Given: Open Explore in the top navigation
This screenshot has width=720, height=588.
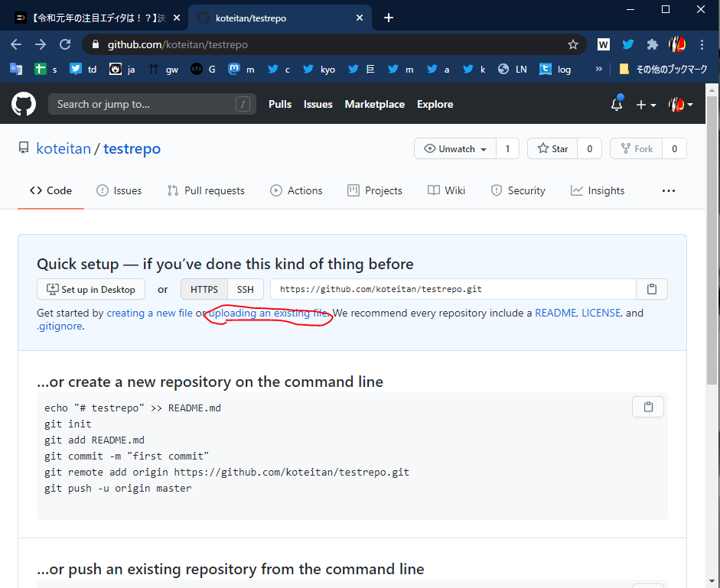Looking at the screenshot, I should coord(435,104).
